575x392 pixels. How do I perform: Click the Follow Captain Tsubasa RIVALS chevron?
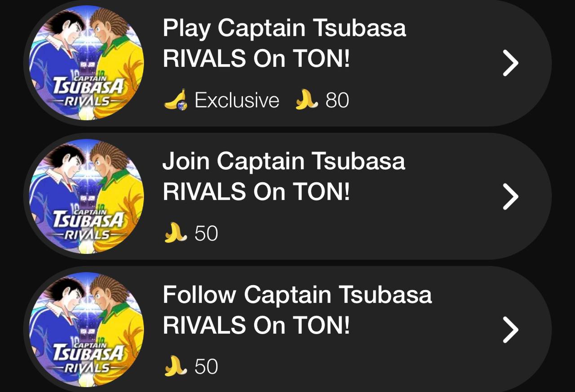pos(510,330)
